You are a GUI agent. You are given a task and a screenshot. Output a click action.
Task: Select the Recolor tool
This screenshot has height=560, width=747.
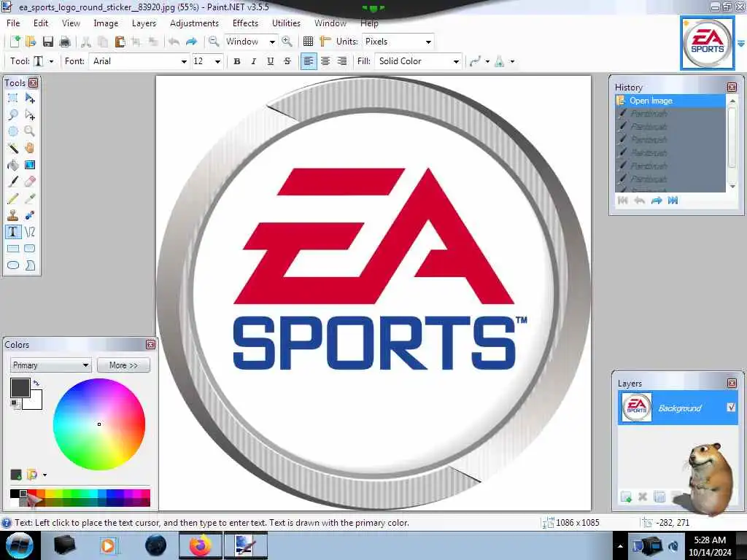(x=29, y=215)
